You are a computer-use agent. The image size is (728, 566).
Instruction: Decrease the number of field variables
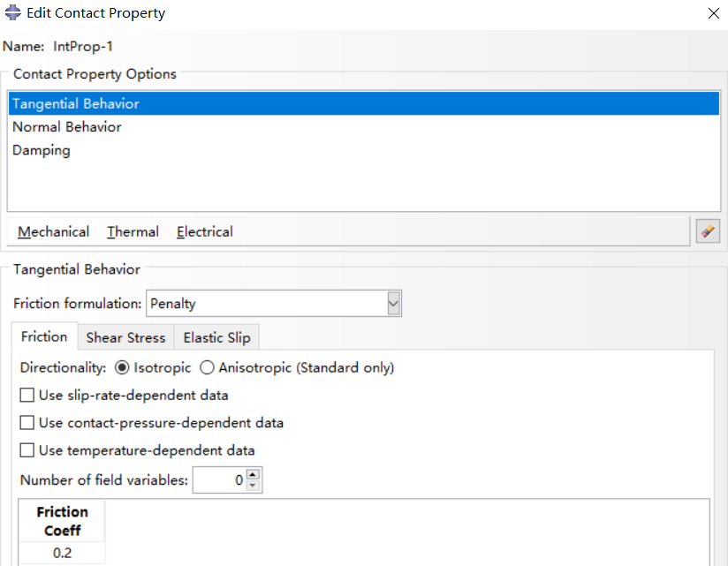tap(253, 486)
